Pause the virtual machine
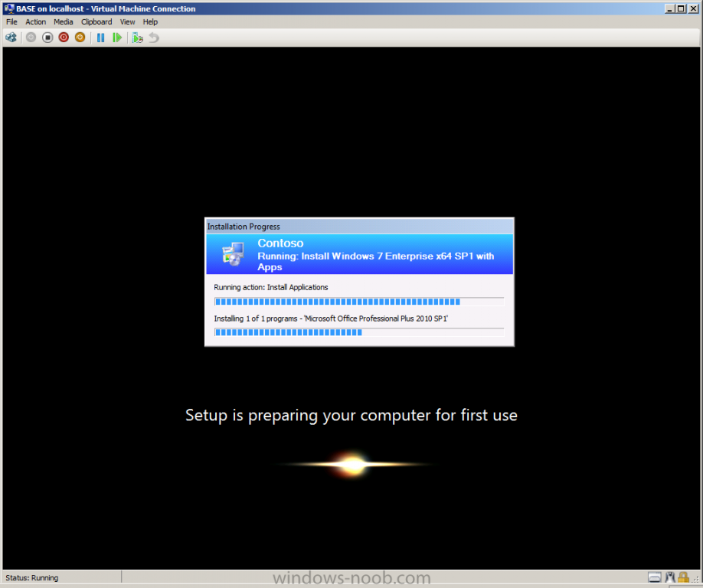The image size is (703, 588). [x=100, y=38]
